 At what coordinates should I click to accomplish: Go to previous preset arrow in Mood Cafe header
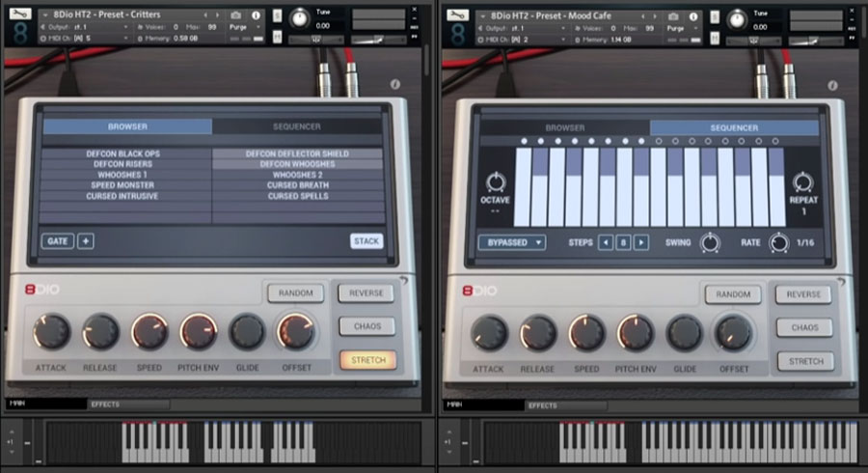643,16
